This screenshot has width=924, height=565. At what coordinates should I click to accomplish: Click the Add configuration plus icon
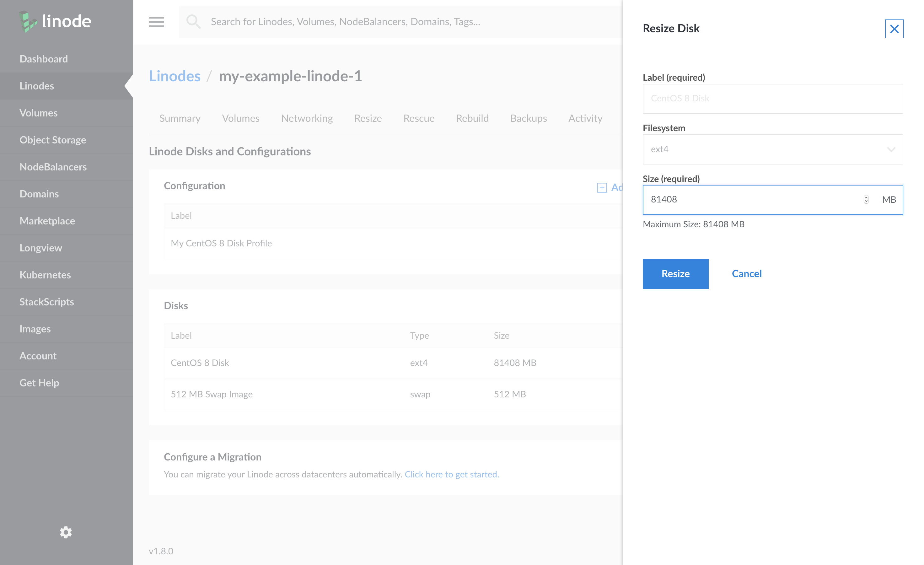[601, 187]
